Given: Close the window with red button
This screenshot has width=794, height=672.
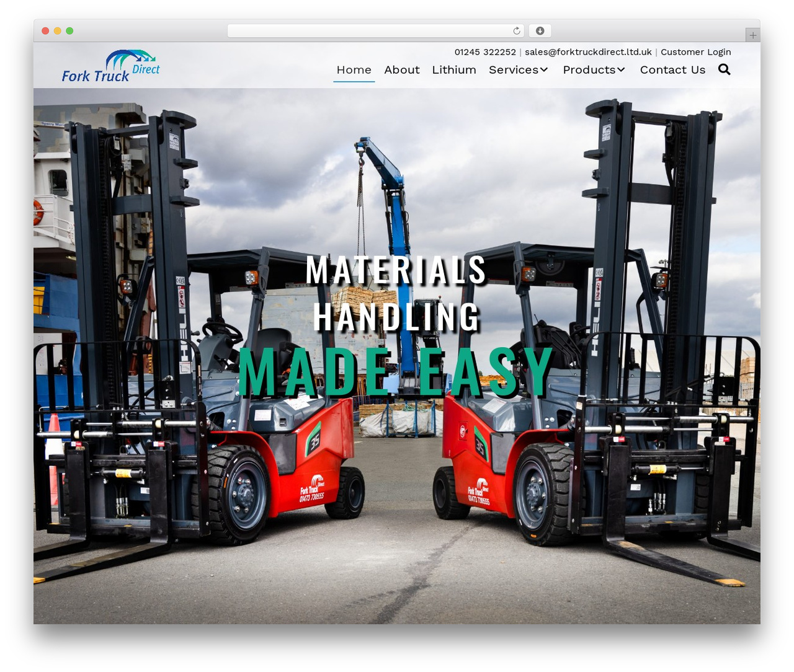Looking at the screenshot, I should click(45, 31).
